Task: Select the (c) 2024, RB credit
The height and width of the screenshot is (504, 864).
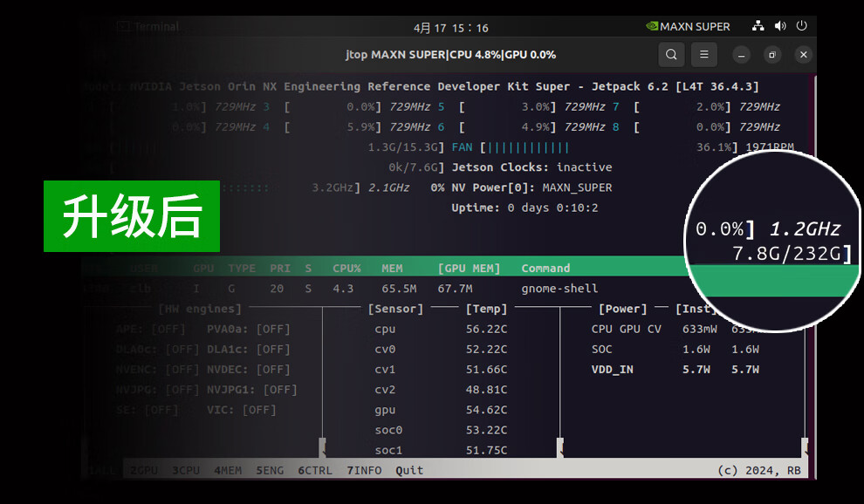Action: [758, 470]
